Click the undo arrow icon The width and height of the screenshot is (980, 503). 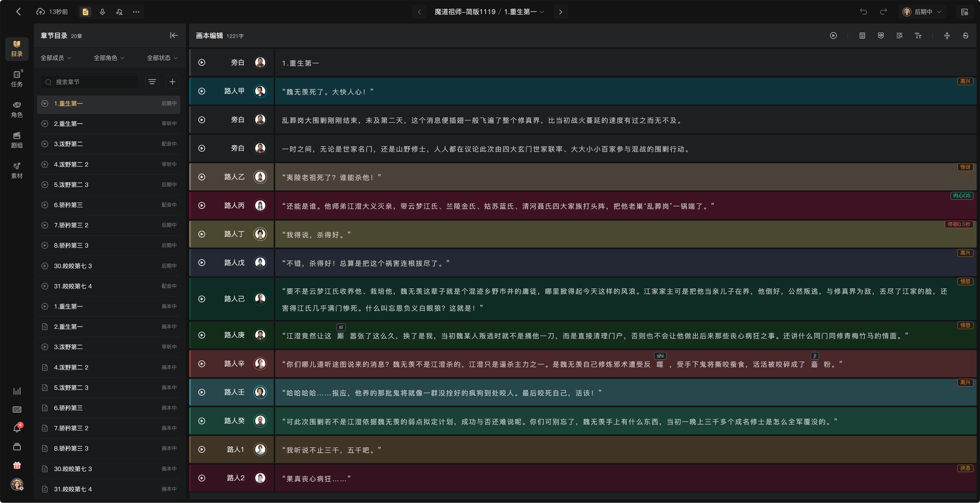(863, 12)
